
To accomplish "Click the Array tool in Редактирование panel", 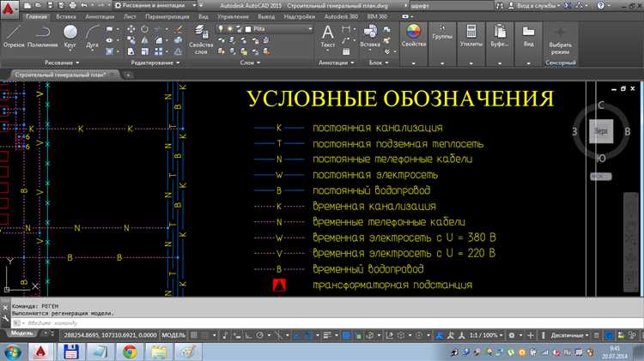I will (158, 51).
